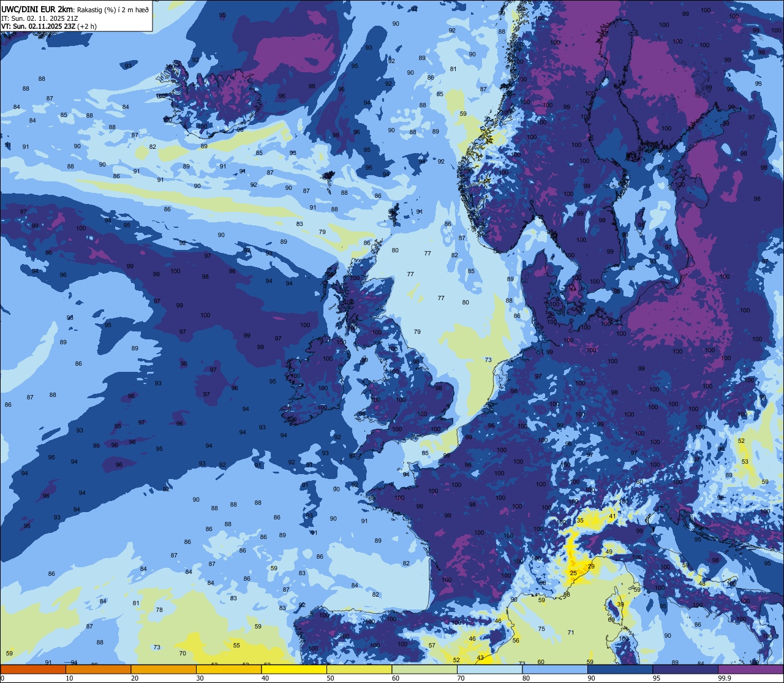Click the '49' humidity value on the map

[609, 552]
